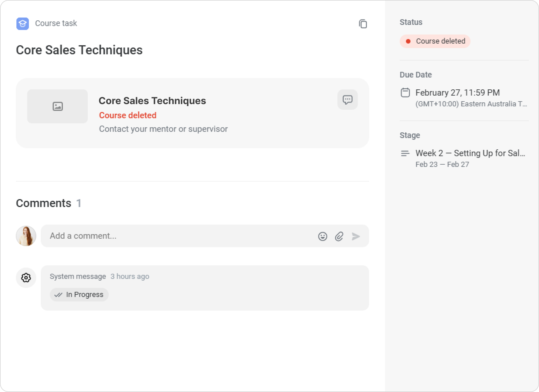539x392 pixels.
Task: Click the In Progress status chip
Action: [x=79, y=295]
